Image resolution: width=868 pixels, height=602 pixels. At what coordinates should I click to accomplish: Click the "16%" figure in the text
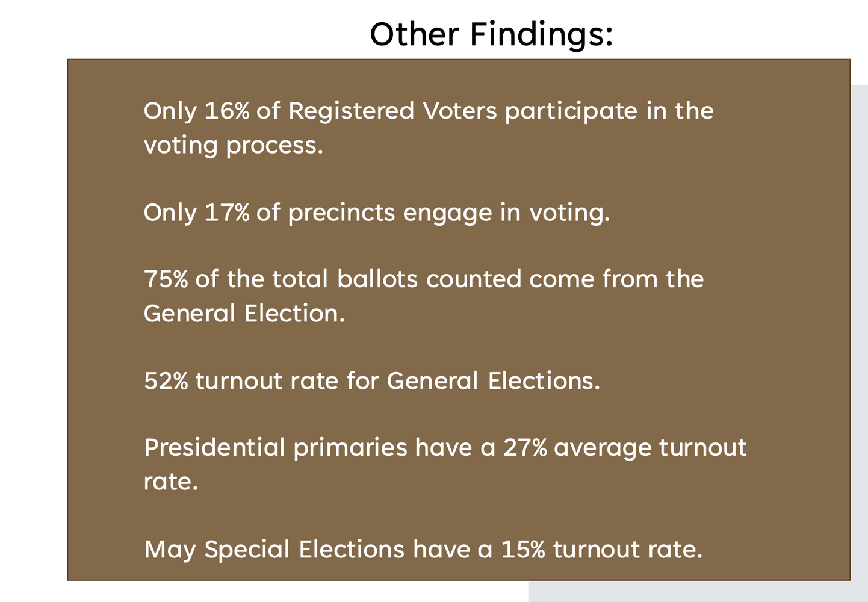[x=227, y=111]
